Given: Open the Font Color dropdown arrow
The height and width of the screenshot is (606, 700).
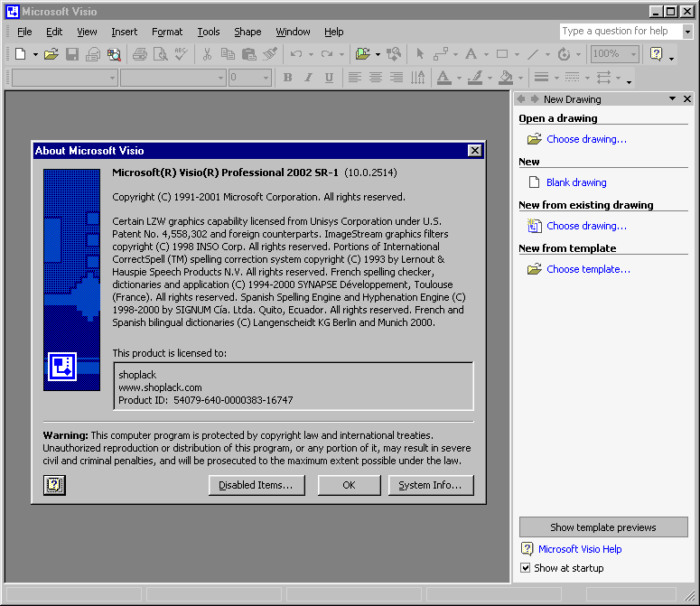Looking at the screenshot, I should pyautogui.click(x=460, y=78).
